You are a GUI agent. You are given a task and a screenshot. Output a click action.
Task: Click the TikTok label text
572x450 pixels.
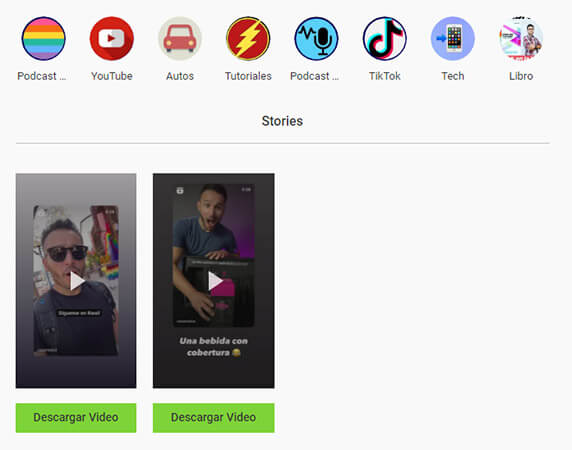coord(384,76)
